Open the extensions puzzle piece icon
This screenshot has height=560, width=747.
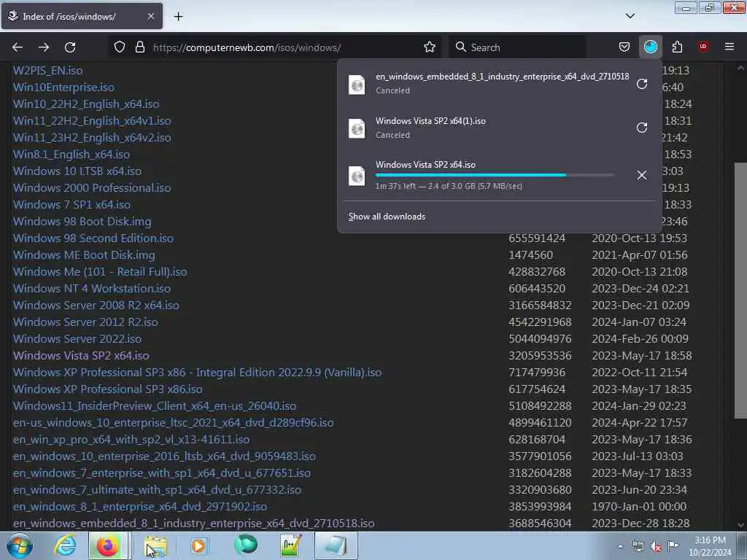click(677, 47)
